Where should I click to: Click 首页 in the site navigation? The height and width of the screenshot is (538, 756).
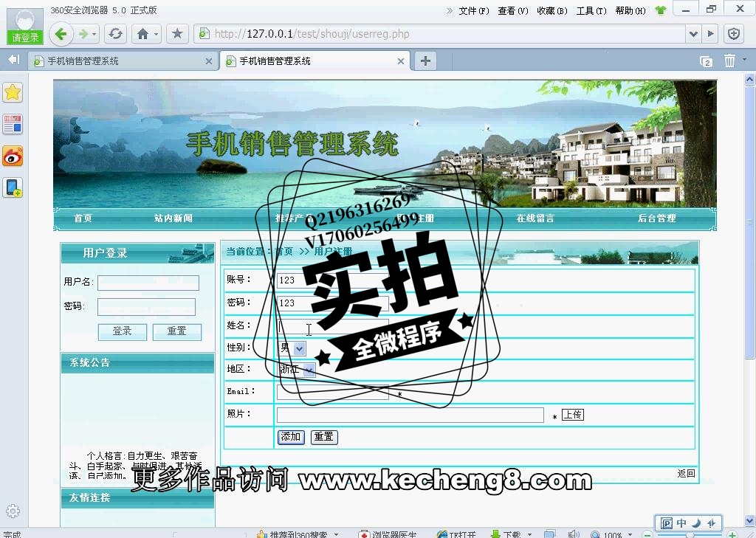coord(83,218)
